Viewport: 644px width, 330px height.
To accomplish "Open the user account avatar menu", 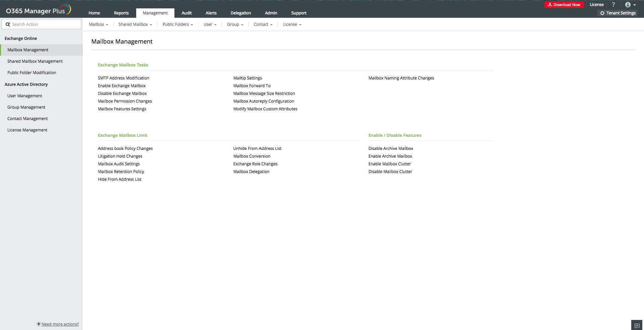I will [x=630, y=5].
